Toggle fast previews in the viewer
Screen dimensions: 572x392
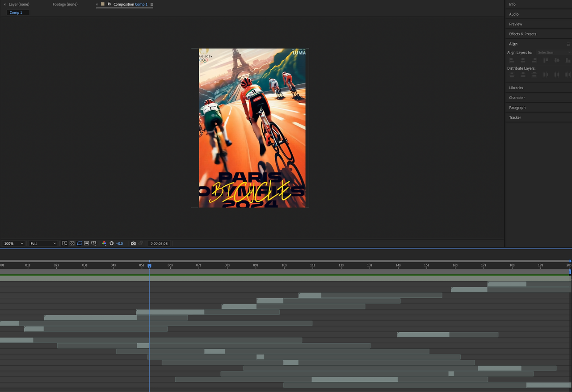coord(65,243)
